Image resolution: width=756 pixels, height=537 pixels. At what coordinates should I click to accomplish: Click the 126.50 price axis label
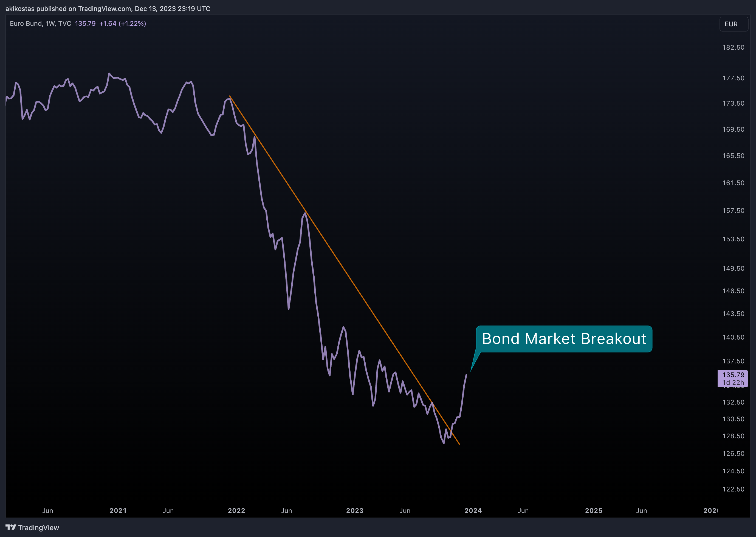733,453
